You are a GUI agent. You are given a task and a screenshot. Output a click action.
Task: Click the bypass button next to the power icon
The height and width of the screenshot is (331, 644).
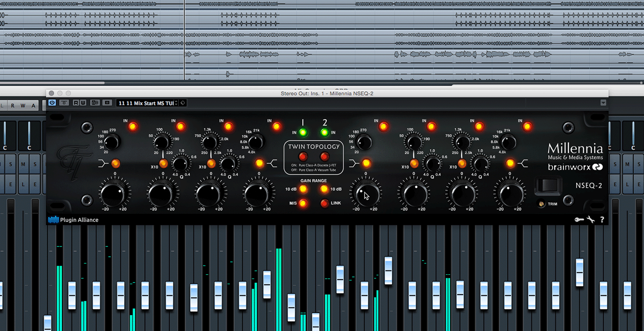tap(64, 103)
